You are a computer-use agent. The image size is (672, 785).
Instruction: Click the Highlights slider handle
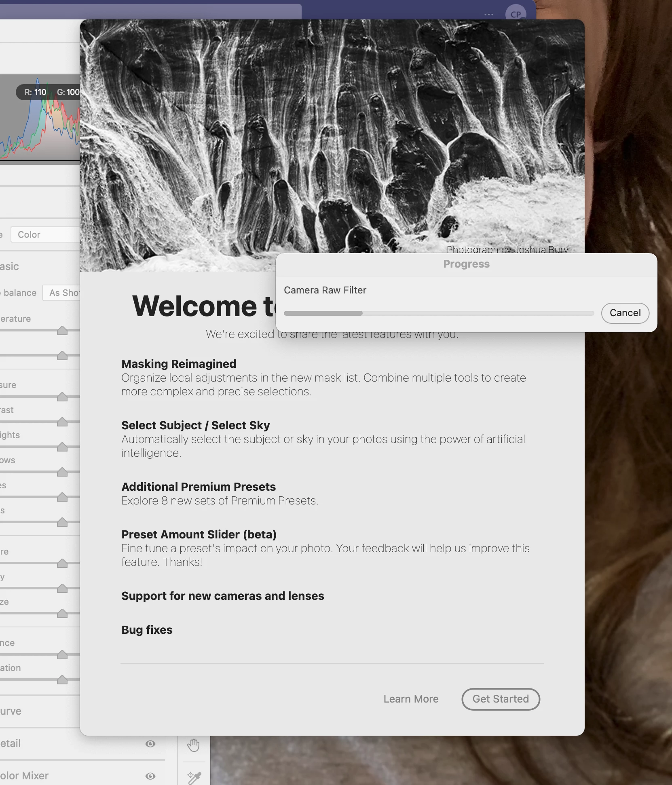[62, 447]
